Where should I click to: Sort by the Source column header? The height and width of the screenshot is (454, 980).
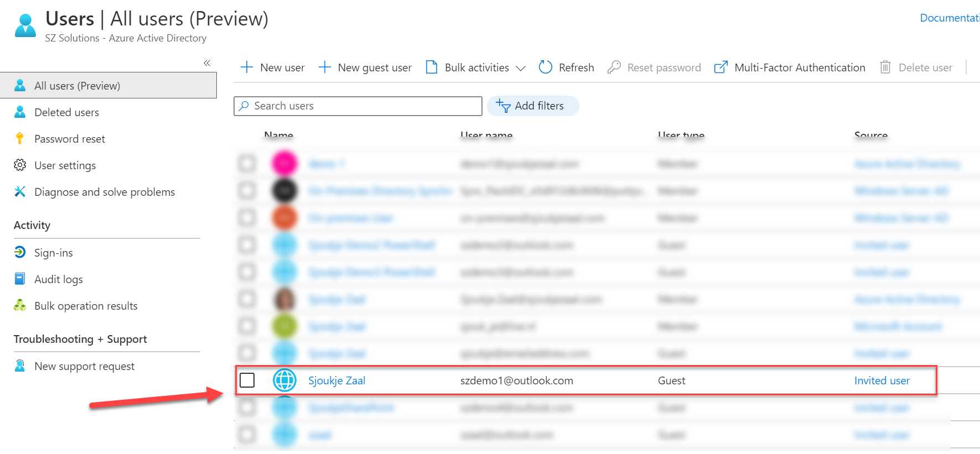click(x=871, y=135)
